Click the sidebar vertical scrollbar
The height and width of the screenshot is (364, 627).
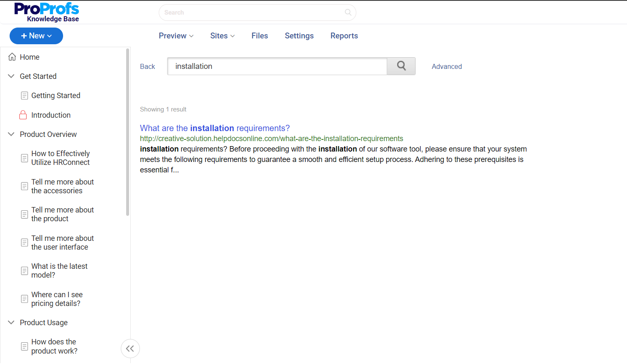[127, 132]
